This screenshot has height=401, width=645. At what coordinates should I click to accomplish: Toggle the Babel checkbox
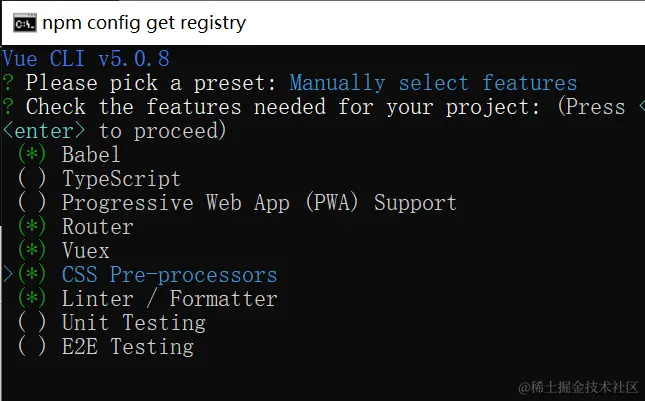32,155
